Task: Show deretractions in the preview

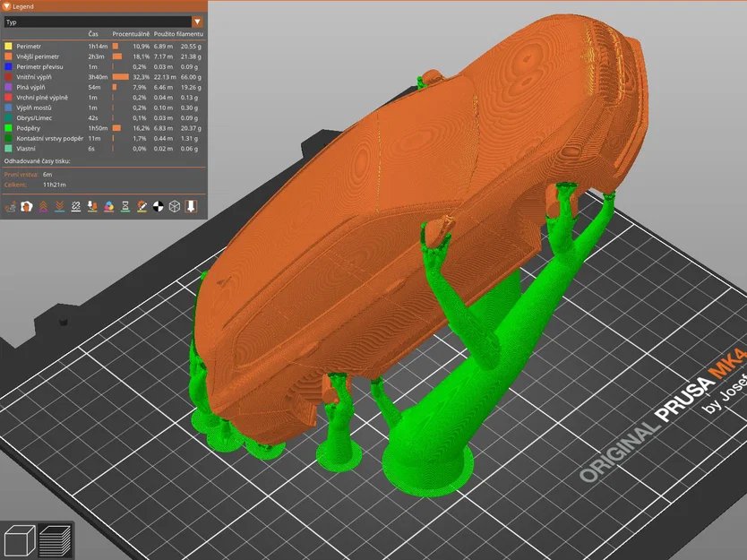Action: pos(59,208)
